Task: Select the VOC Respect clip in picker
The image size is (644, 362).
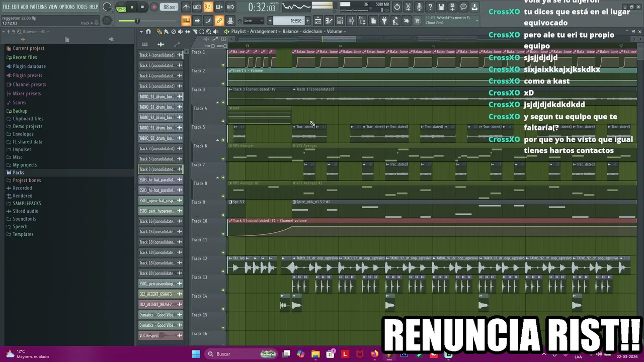Action: pos(160,335)
